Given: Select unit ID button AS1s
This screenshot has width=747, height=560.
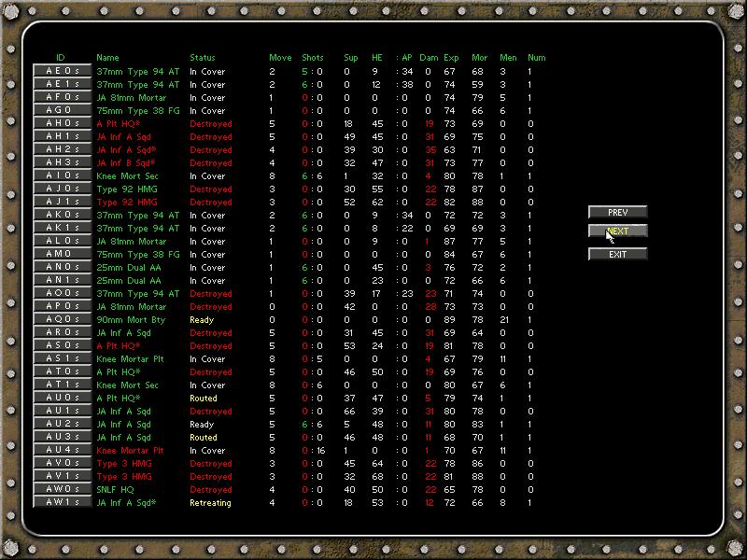Looking at the screenshot, I should coord(62,358).
